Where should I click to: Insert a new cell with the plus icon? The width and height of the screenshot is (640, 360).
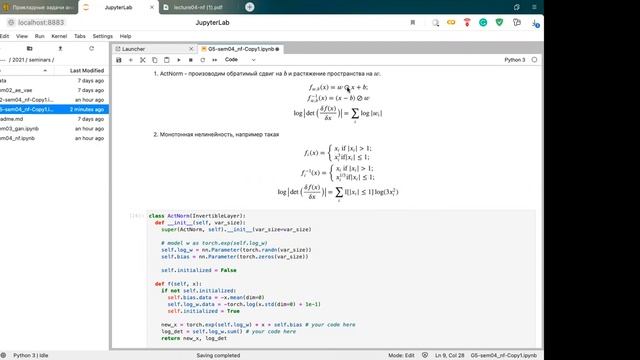pos(131,60)
